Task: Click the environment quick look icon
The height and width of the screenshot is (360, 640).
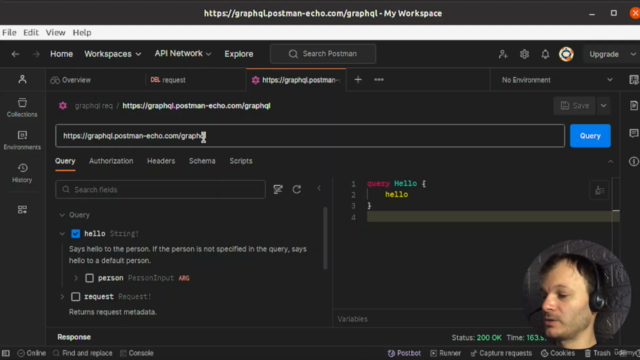Action: (x=633, y=80)
